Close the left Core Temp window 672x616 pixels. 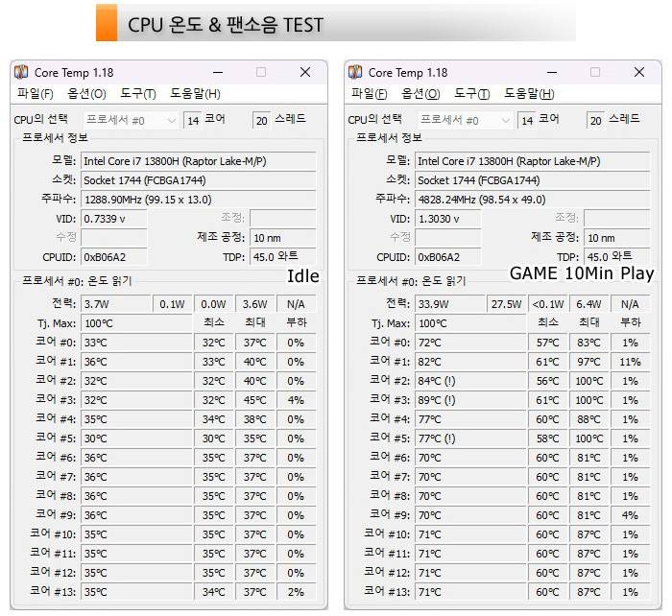[x=305, y=72]
